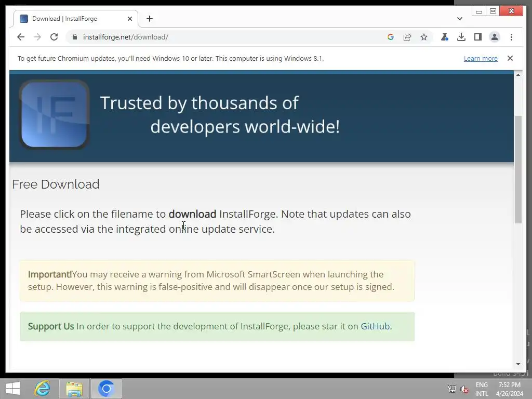Open Learn more link in update notice
Image resolution: width=532 pixels, height=399 pixels.
pyautogui.click(x=481, y=58)
